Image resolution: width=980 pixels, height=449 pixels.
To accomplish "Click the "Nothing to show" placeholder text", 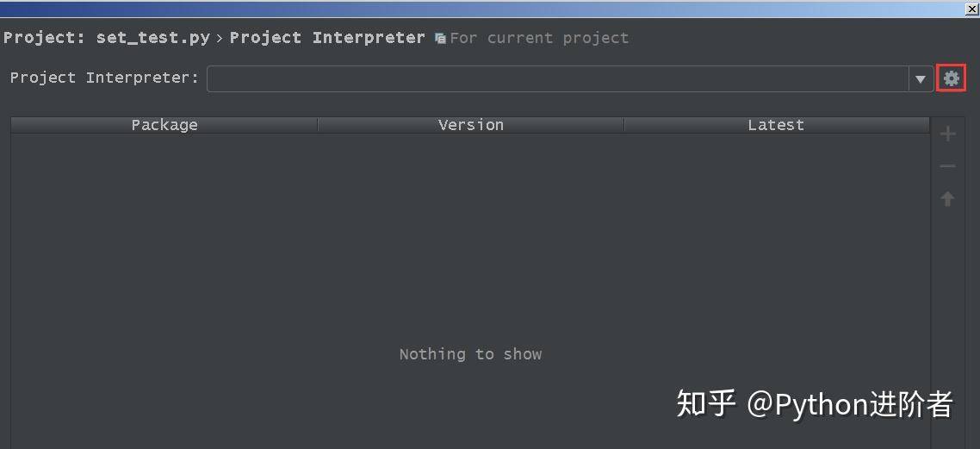I will 470,354.
